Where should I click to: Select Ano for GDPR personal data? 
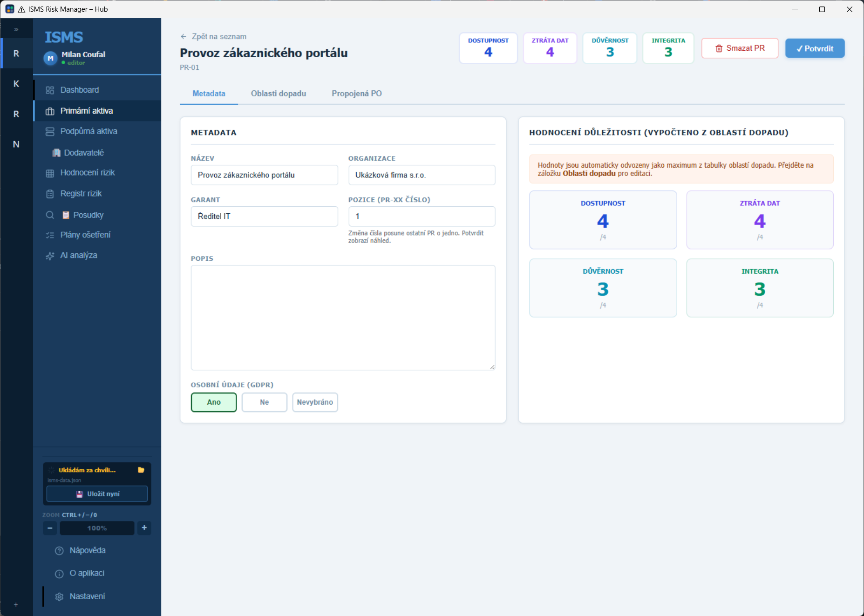(x=214, y=402)
